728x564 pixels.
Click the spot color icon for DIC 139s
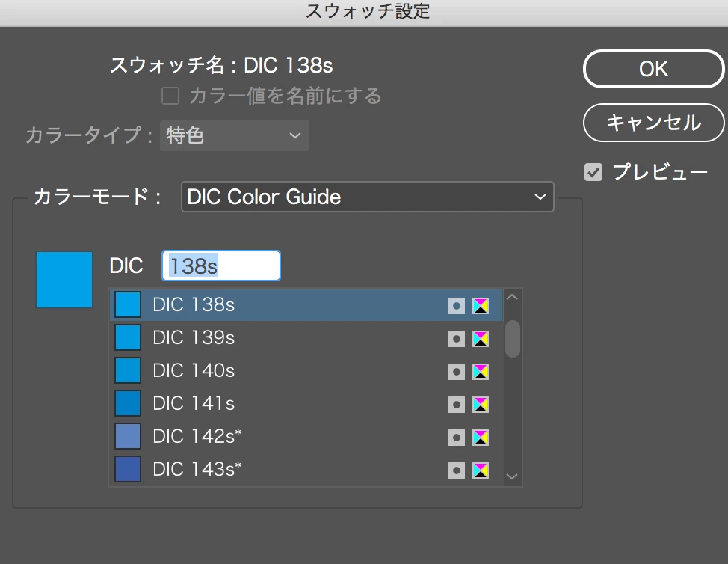point(457,339)
